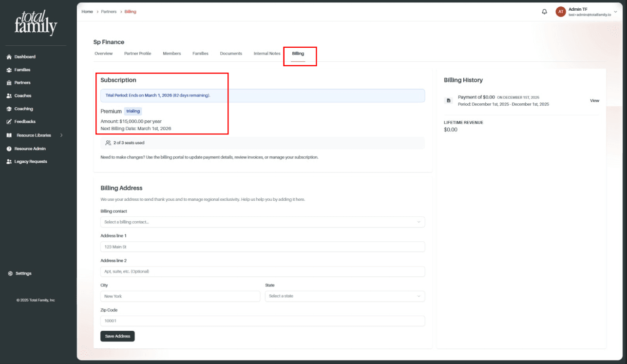Click Home in the breadcrumb

coord(87,12)
